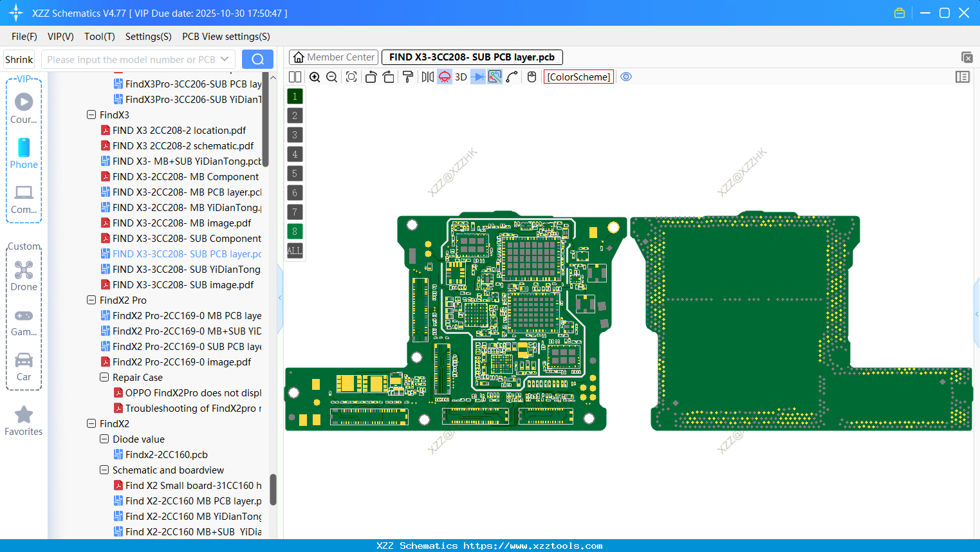This screenshot has height=552, width=980.
Task: Open the File(F) menu
Action: [x=24, y=37]
